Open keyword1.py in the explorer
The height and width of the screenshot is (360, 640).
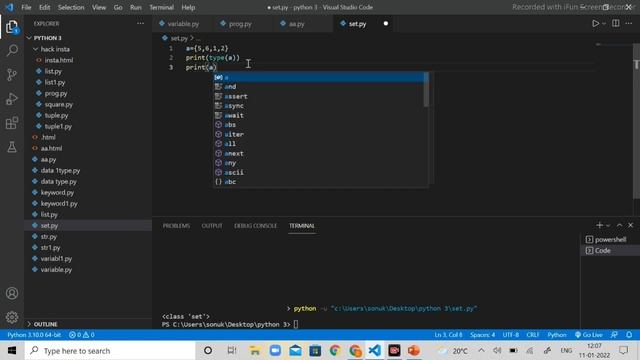[x=59, y=203]
